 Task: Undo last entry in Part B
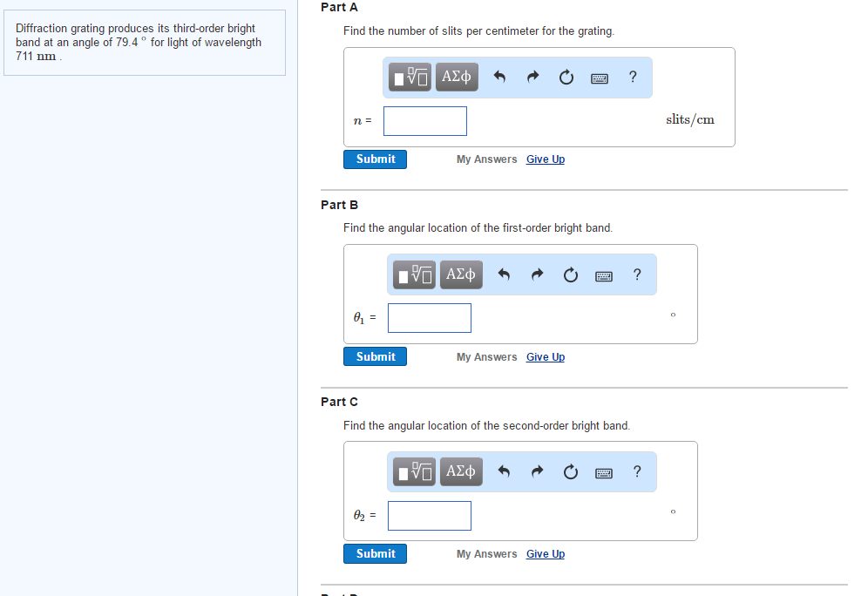coord(504,275)
